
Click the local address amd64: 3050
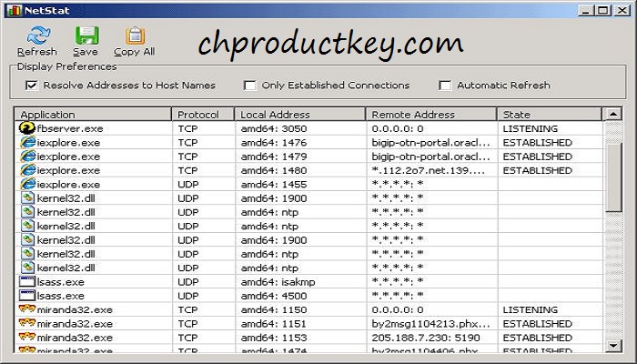coord(273,128)
